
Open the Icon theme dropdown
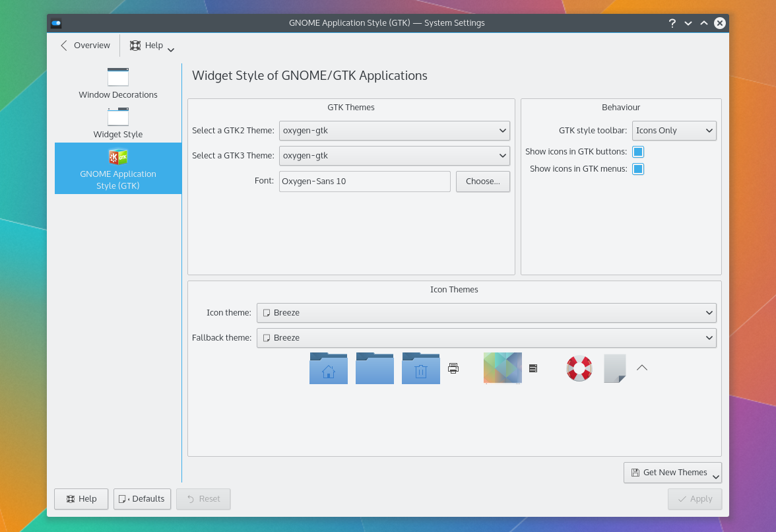click(x=486, y=313)
